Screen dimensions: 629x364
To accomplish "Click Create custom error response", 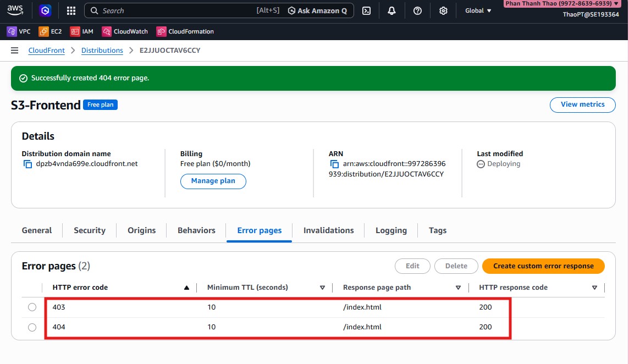I will coord(543,266).
